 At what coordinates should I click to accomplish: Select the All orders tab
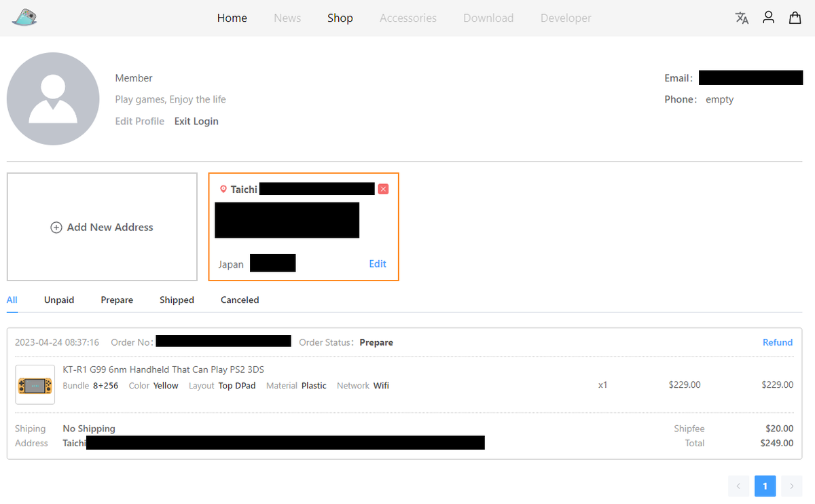pyautogui.click(x=12, y=300)
